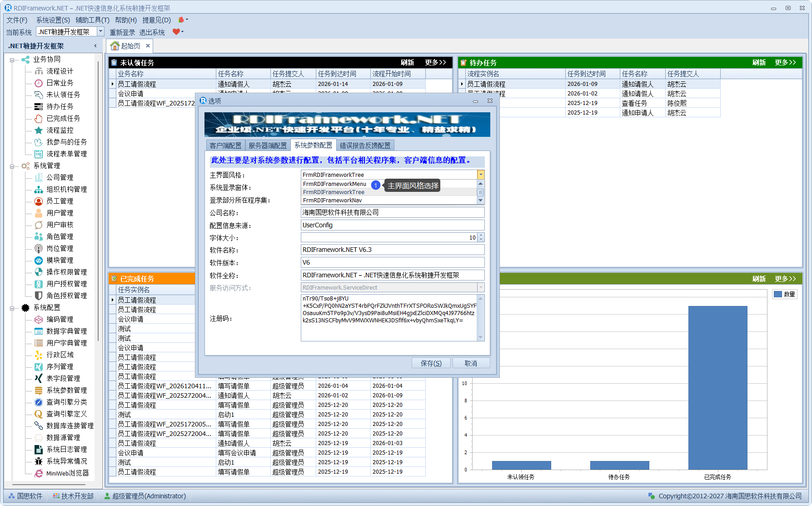This screenshot has width=812, height=506.
Task: Open the 辅助工具(T) menu
Action: [x=92, y=20]
